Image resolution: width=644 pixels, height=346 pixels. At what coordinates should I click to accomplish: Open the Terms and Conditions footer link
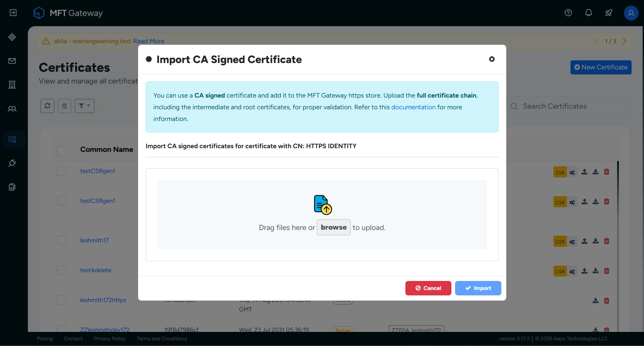(x=162, y=339)
